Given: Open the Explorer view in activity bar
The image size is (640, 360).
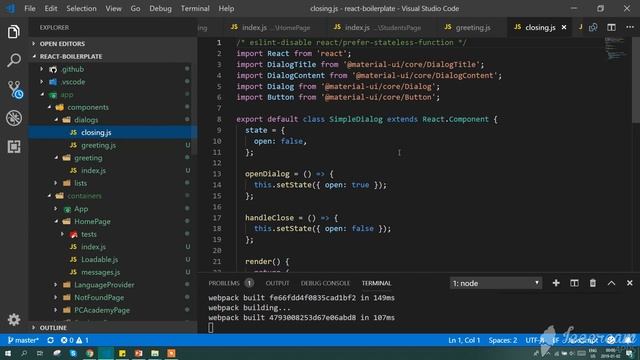Looking at the screenshot, I should (13, 32).
